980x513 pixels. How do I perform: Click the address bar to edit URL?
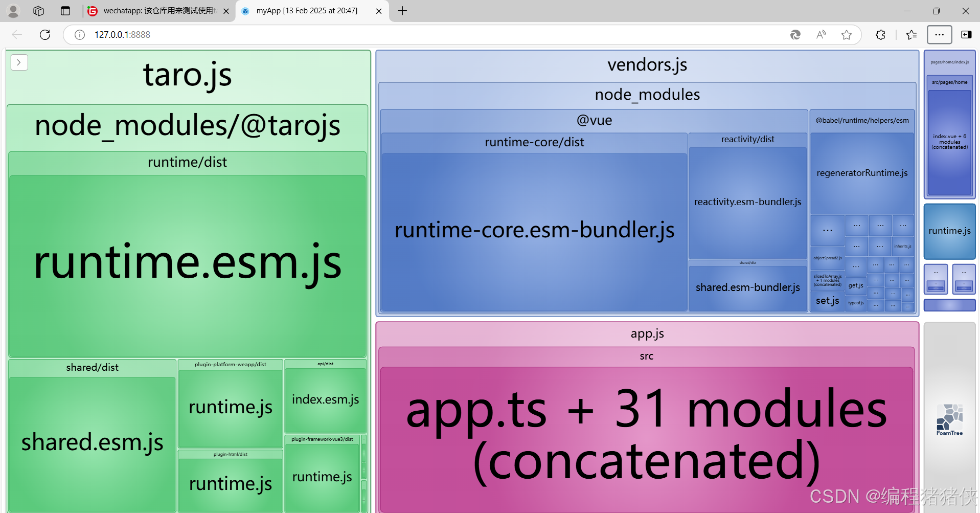358,35
